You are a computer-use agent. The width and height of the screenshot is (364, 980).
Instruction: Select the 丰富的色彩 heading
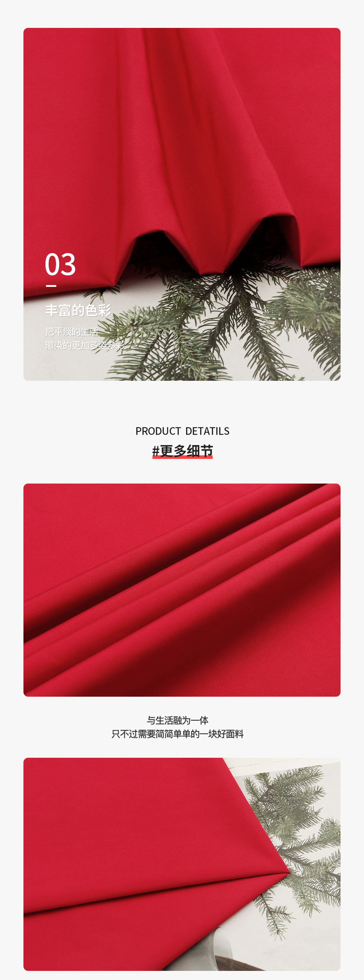click(x=78, y=310)
